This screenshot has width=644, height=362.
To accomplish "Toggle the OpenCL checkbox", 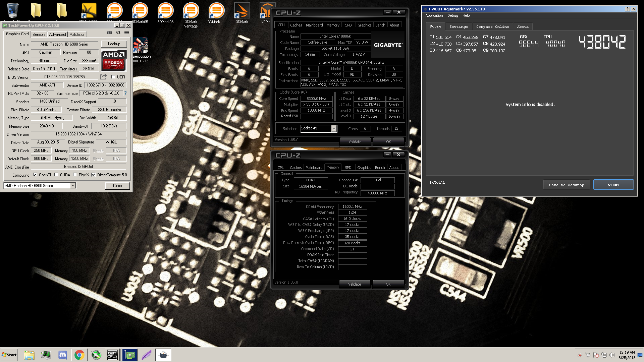I will pyautogui.click(x=35, y=175).
